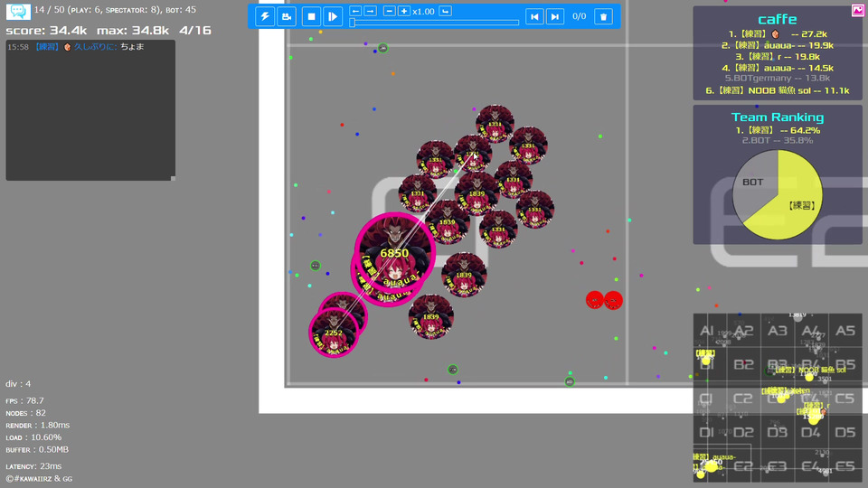Screen dimensions: 868x488
Task: Click the chat box resize handle
Action: coord(173,178)
